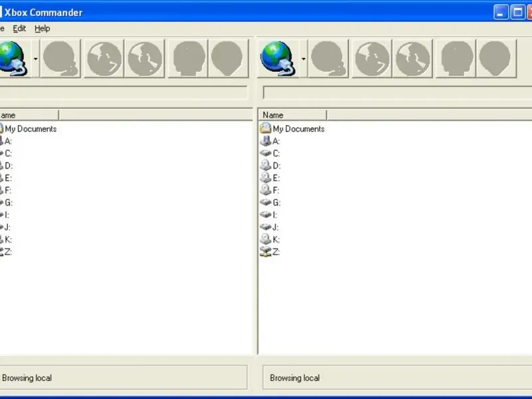
Task: Open the right pane connection dropdown arrow
Action: 303,59
